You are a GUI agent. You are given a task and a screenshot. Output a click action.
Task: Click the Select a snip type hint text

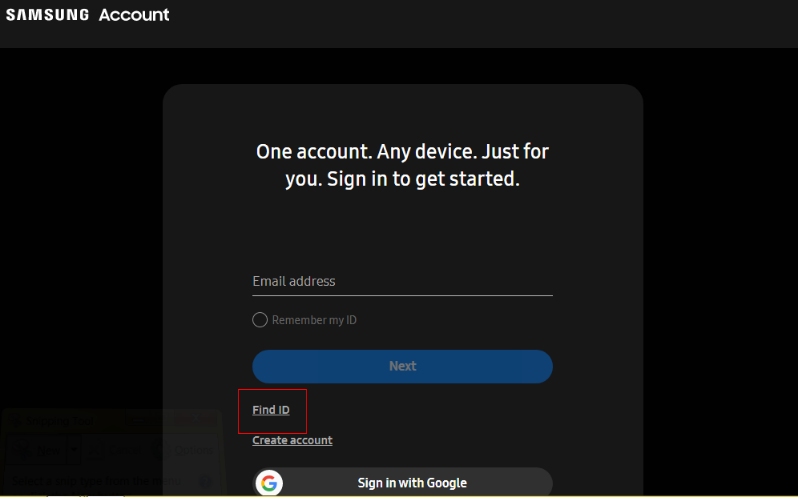tap(96, 481)
